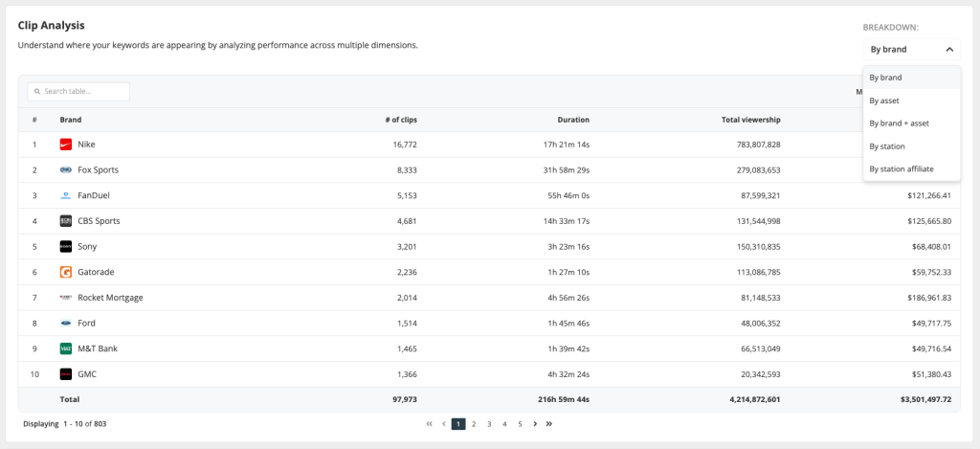This screenshot has height=449, width=980.
Task: Go to the first page of results
Action: [x=429, y=424]
